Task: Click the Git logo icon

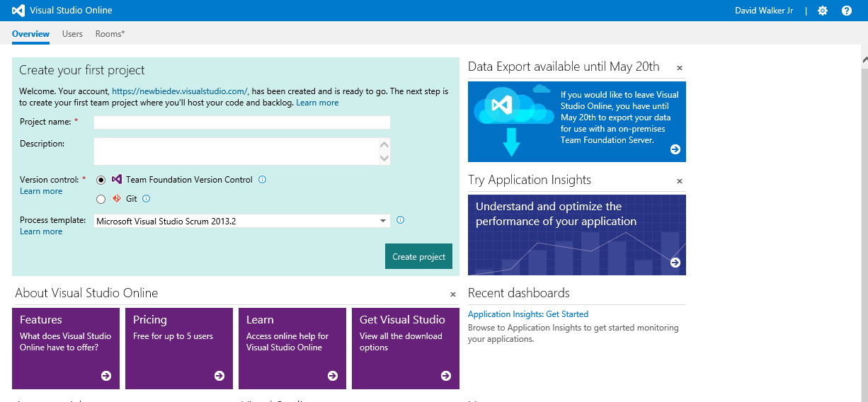Action: (117, 198)
